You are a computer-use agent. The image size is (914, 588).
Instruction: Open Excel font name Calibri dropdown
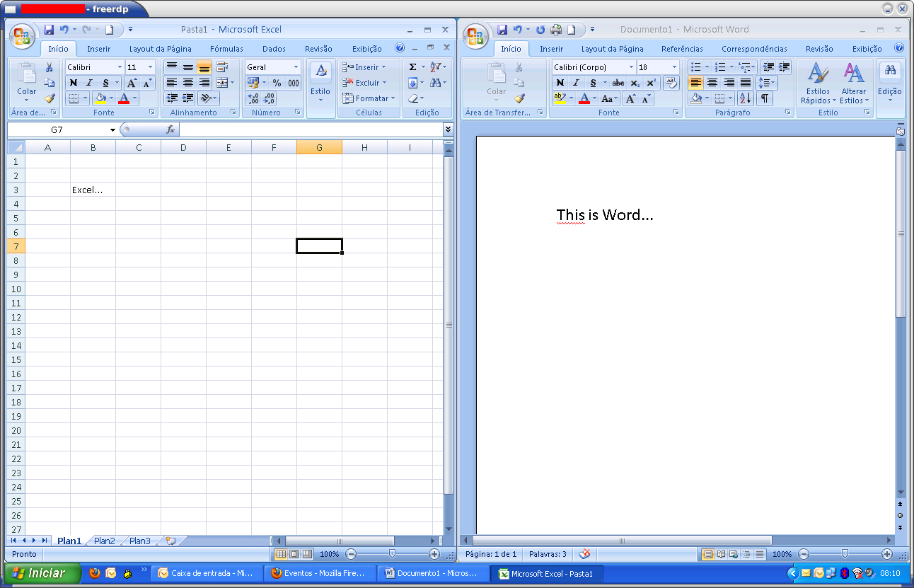[120, 67]
